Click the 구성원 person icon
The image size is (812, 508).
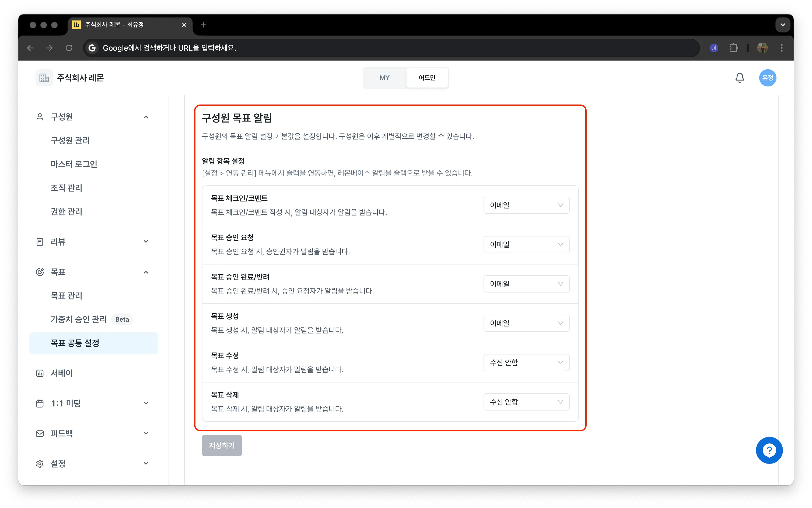pos(40,117)
